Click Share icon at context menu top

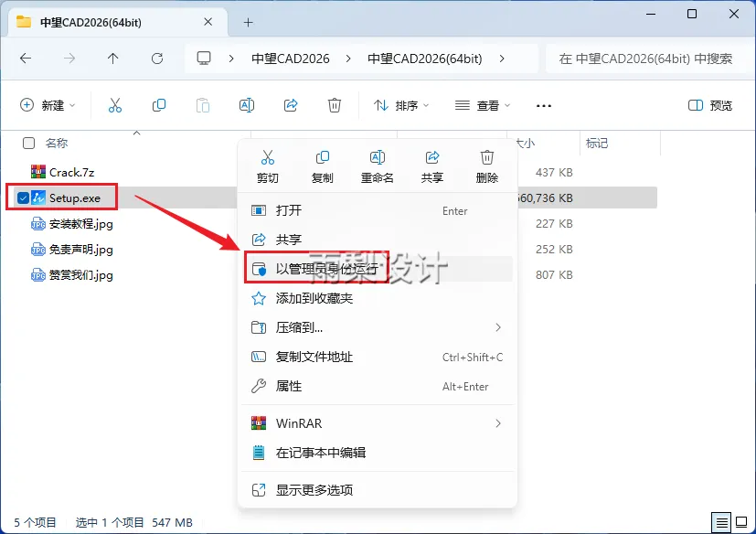(x=432, y=158)
